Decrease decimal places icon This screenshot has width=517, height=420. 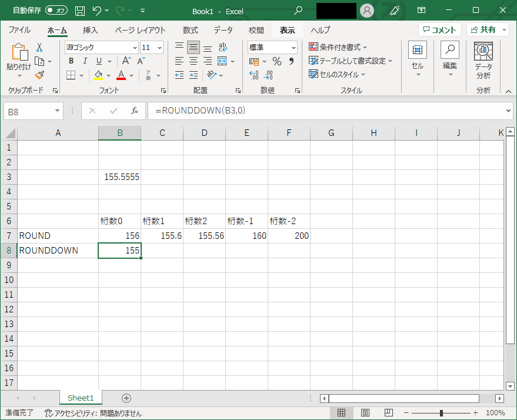click(268, 75)
